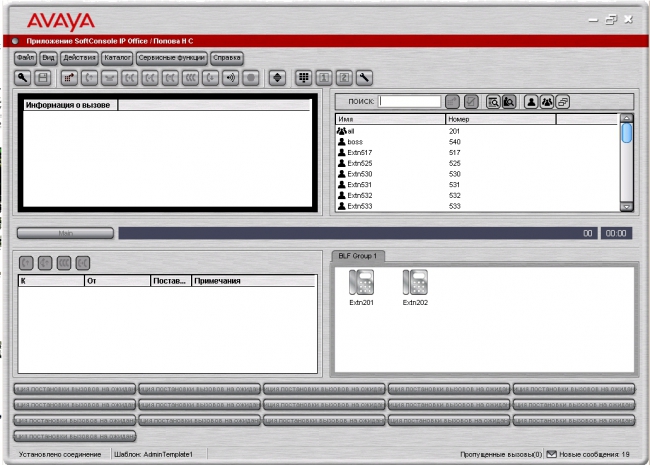
Task: Sort directory by Номер column header
Action: 500,119
